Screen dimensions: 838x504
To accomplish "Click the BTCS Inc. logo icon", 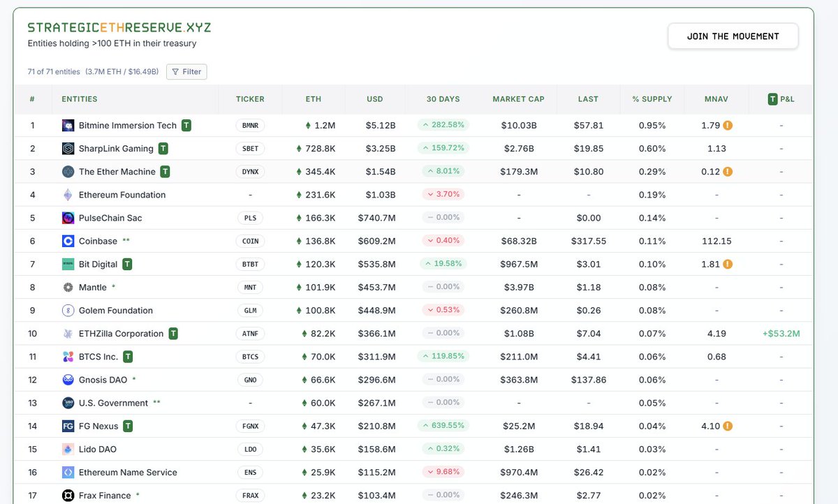I will pos(68,357).
